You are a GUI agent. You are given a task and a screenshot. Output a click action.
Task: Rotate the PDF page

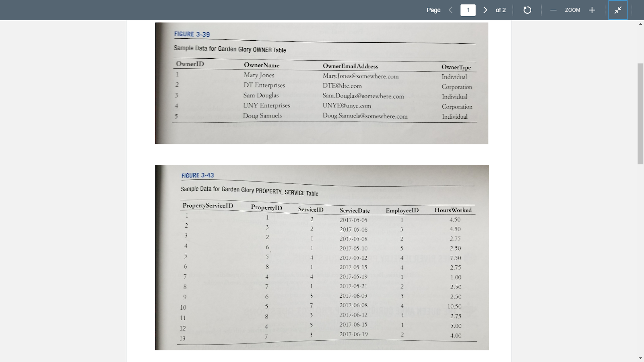[527, 10]
